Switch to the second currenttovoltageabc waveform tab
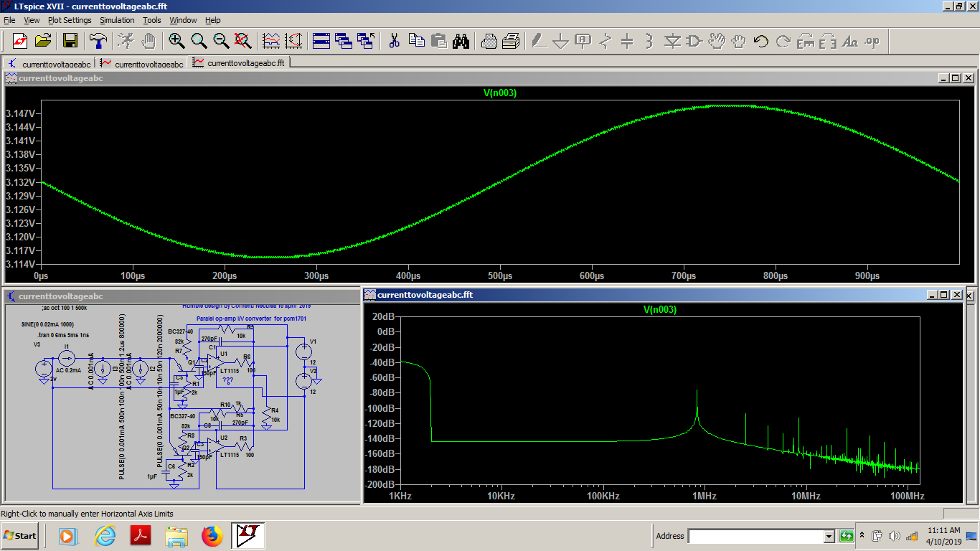Image resolution: width=980 pixels, height=551 pixels. (142, 63)
